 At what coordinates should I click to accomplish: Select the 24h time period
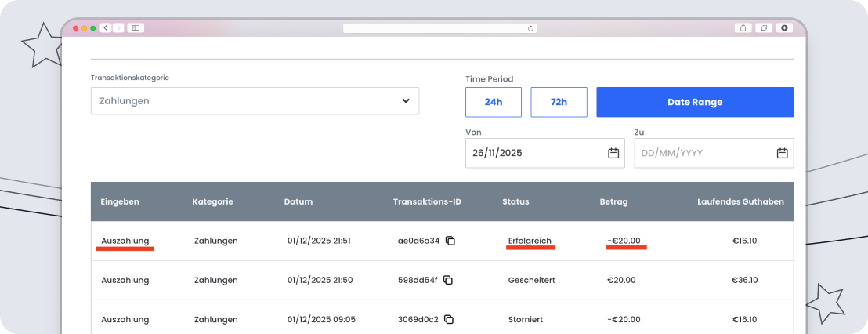click(493, 102)
